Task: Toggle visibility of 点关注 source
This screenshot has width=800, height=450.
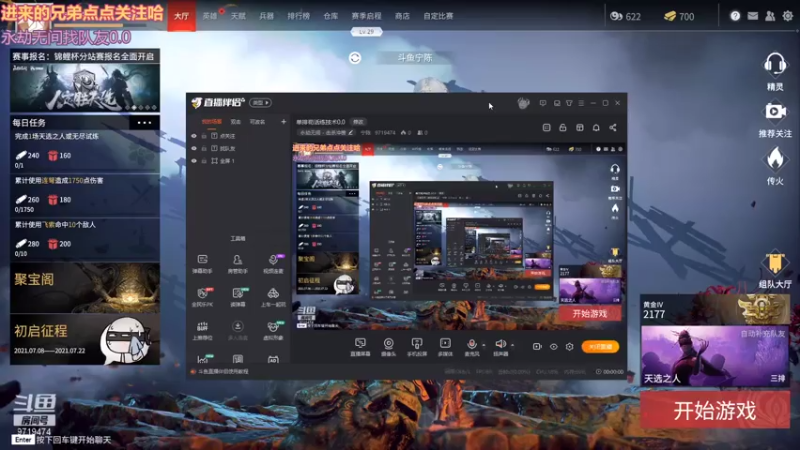Action: 194,136
